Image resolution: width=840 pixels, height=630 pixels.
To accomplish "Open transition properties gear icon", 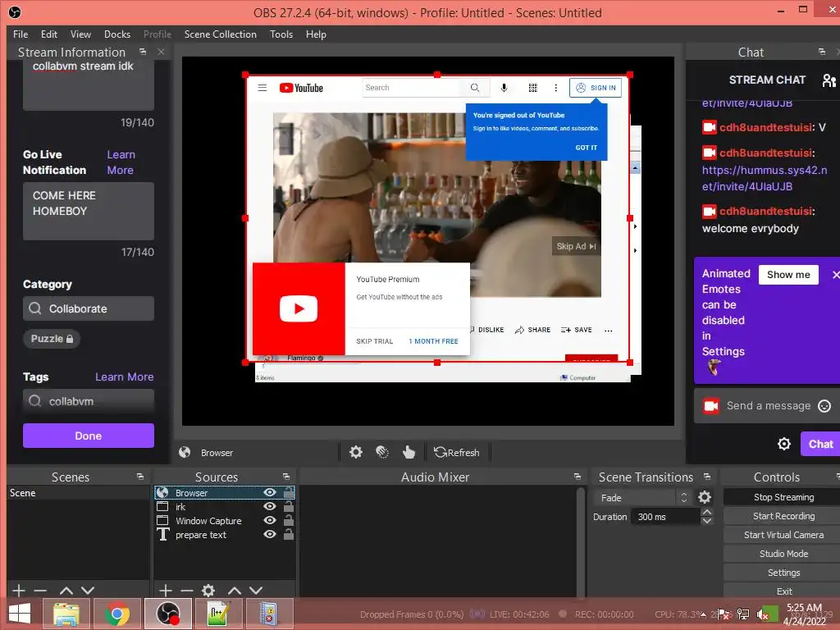I will (x=705, y=497).
